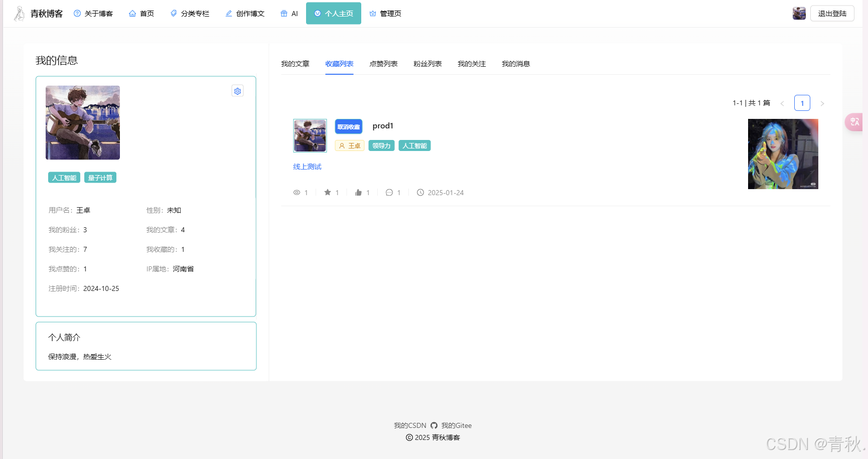Go to next page arrow
This screenshot has height=459, width=868.
click(x=822, y=103)
